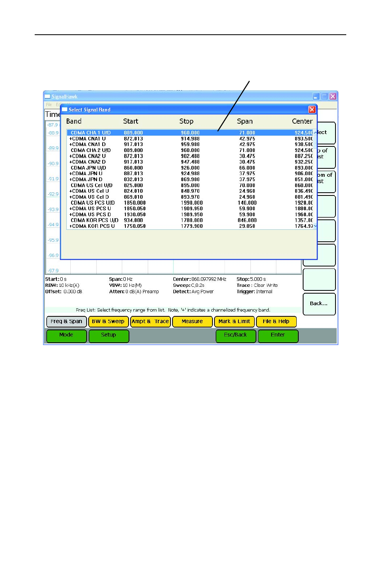Image resolution: width=381 pixels, height=588 pixels.
Task: Open the BW & Sweep menu
Action: pyautogui.click(x=108, y=322)
